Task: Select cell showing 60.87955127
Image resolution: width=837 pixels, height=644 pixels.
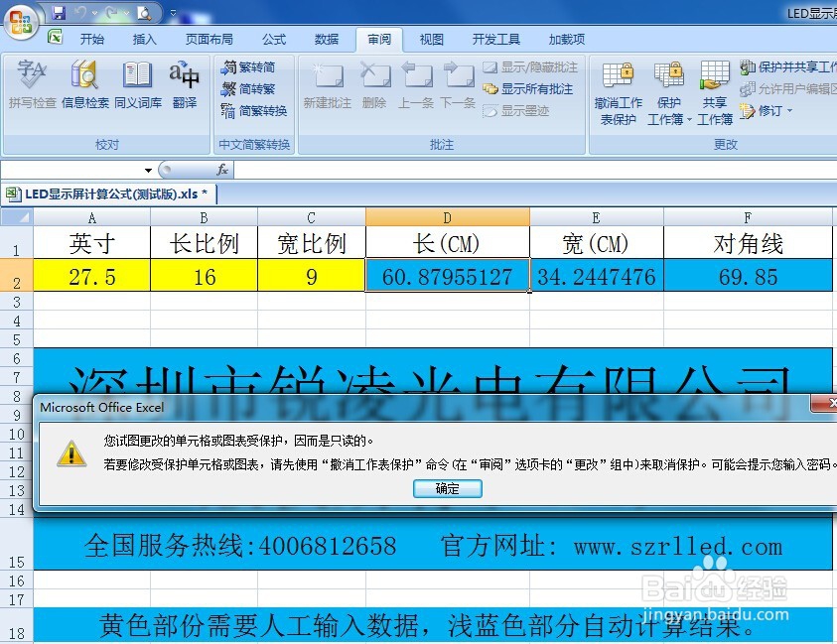Action: (448, 275)
